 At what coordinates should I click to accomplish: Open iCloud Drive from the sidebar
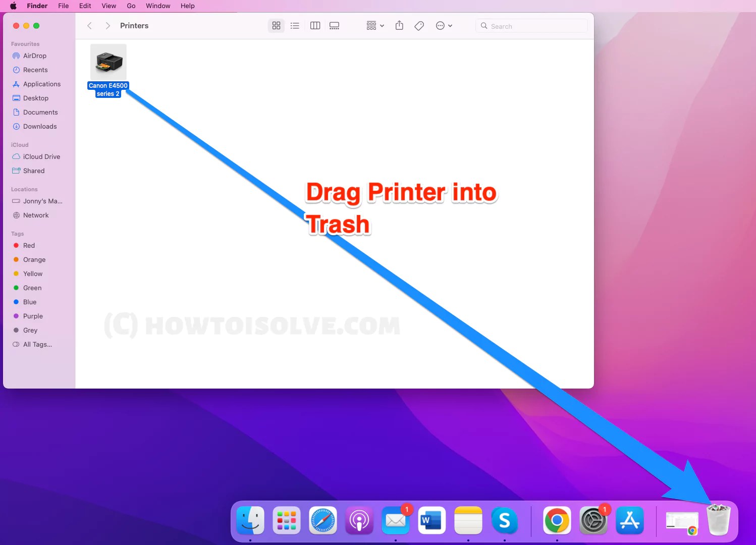tap(41, 156)
